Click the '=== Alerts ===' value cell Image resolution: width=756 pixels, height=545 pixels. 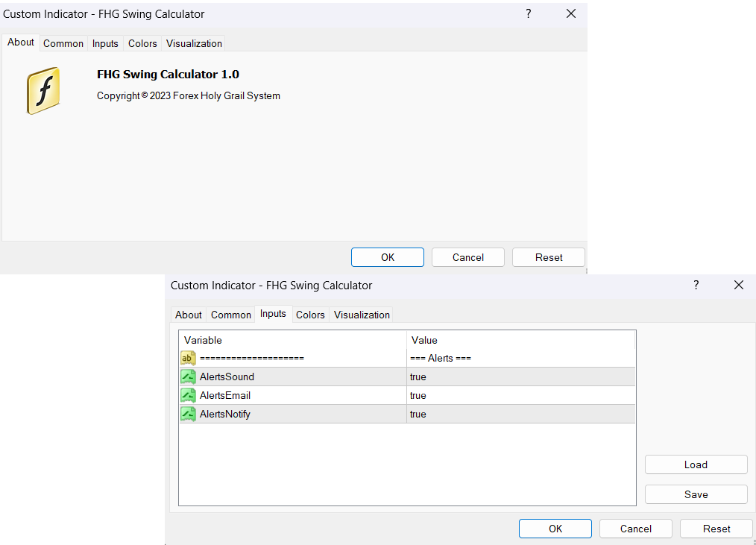[x=520, y=358]
